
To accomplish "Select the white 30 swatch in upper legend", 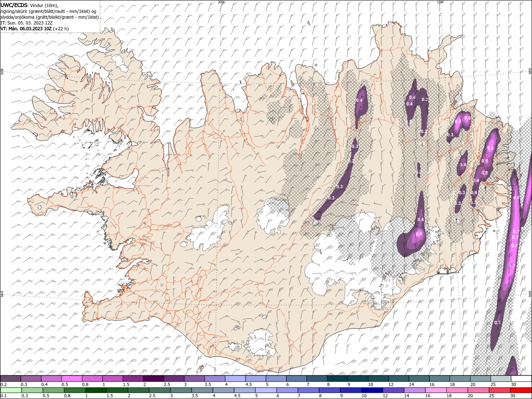I will pyautogui.click(x=522, y=379).
